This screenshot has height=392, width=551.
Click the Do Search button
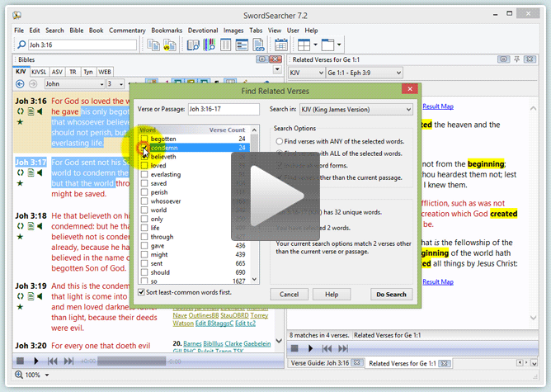point(391,295)
